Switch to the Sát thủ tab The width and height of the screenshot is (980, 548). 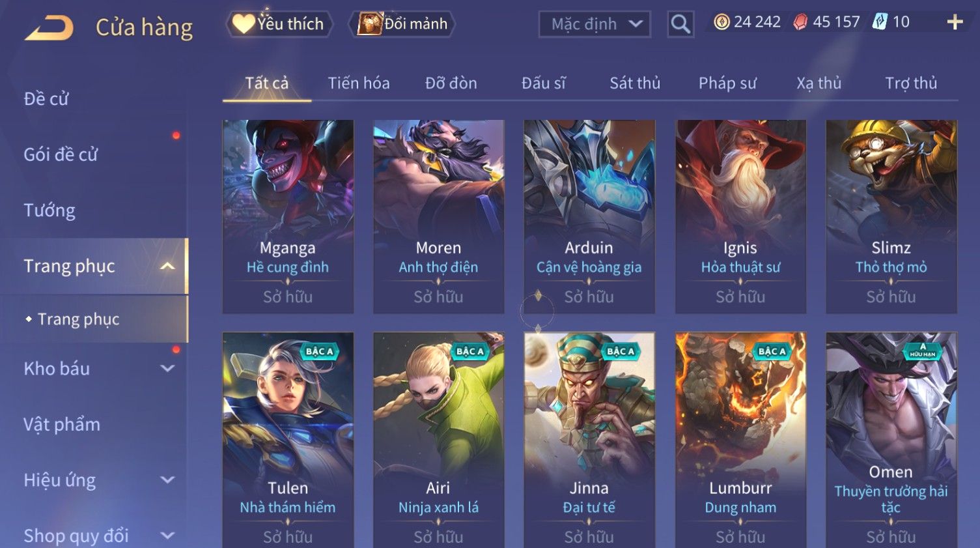635,83
